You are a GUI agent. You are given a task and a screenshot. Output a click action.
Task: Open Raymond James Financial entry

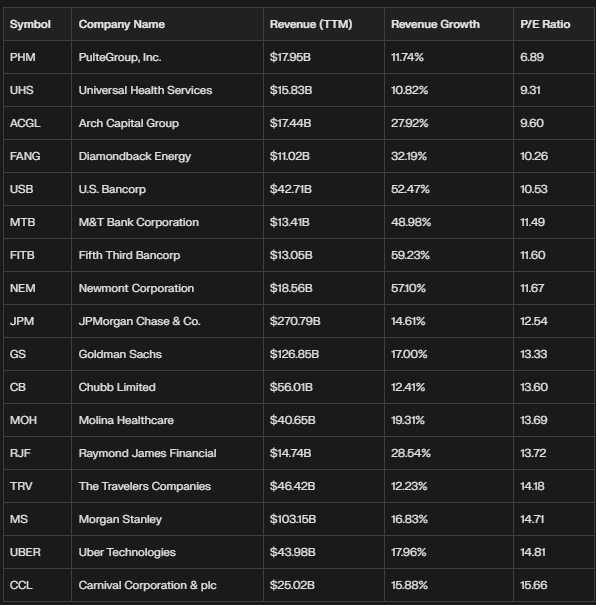coord(147,453)
